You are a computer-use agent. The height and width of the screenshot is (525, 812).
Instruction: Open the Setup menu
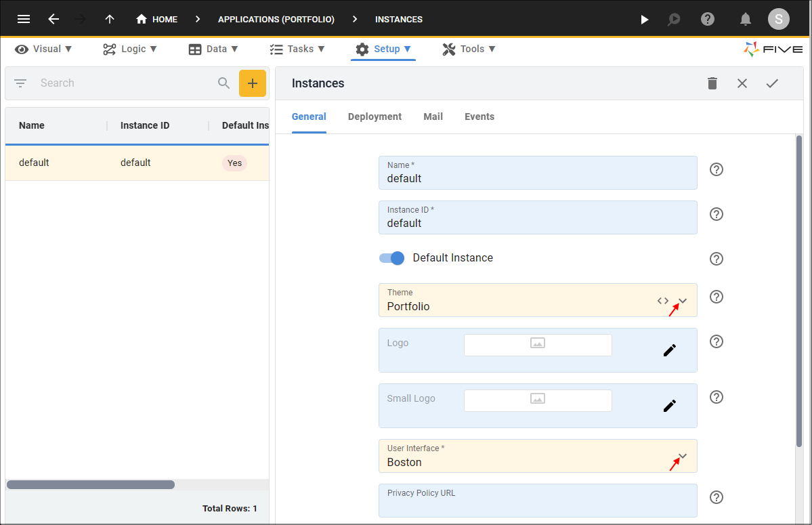point(383,49)
